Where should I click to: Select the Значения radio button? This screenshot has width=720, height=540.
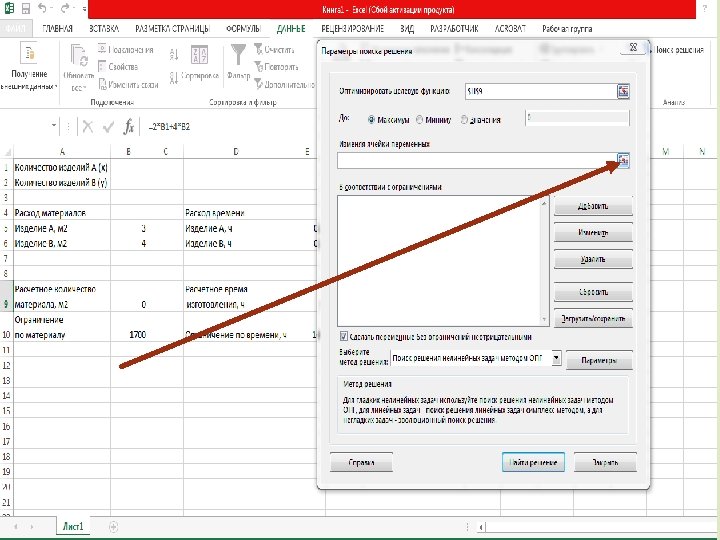point(464,120)
